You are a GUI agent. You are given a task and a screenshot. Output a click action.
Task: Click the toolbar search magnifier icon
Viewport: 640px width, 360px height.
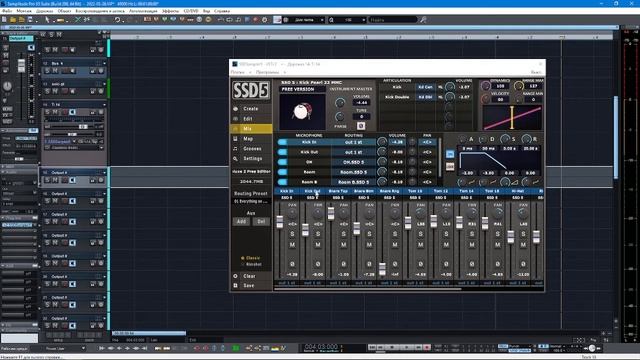pos(423,20)
